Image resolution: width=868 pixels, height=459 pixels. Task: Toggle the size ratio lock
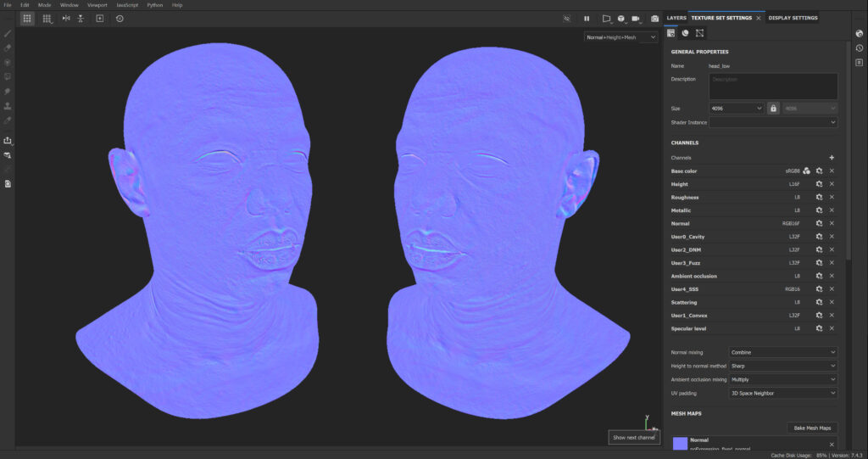coord(773,109)
